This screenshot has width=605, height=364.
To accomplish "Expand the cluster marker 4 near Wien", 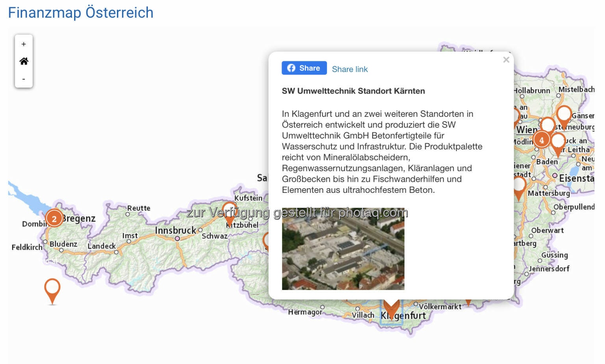I will pos(542,140).
